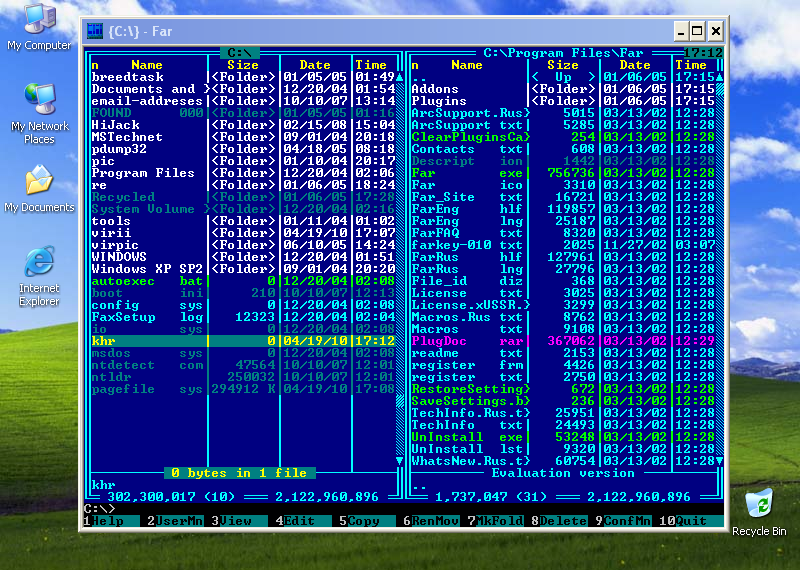Click right panel Time column header
Image resolution: width=800 pixels, height=570 pixels.
pyautogui.click(x=691, y=65)
